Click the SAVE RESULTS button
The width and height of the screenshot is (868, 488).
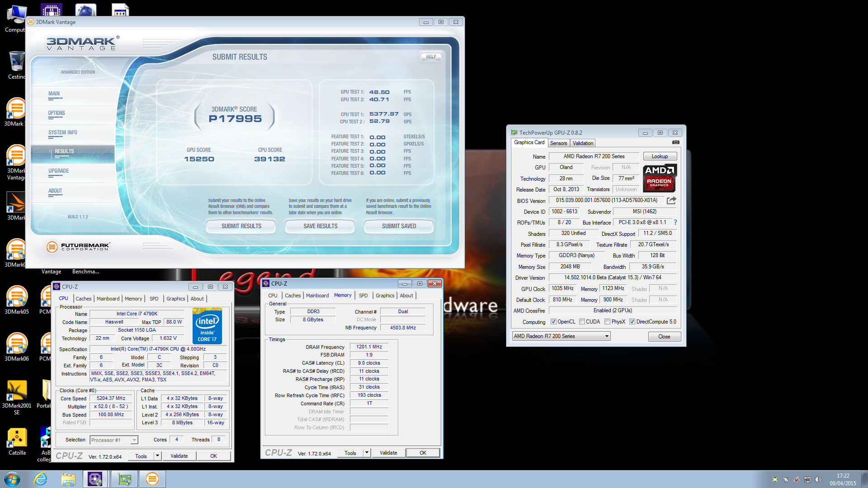[320, 226]
